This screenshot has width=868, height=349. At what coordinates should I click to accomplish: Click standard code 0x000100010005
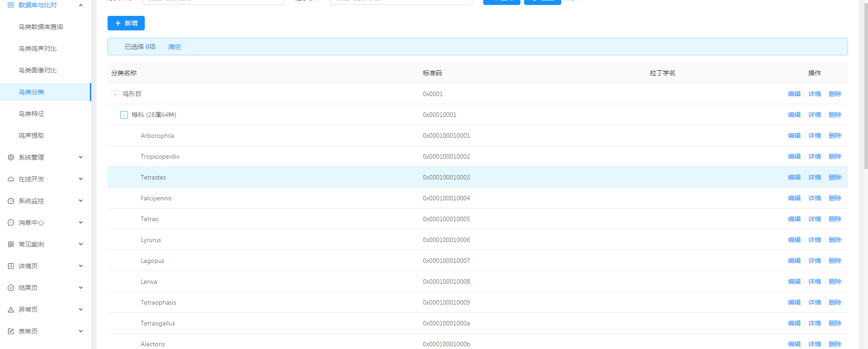[446, 219]
